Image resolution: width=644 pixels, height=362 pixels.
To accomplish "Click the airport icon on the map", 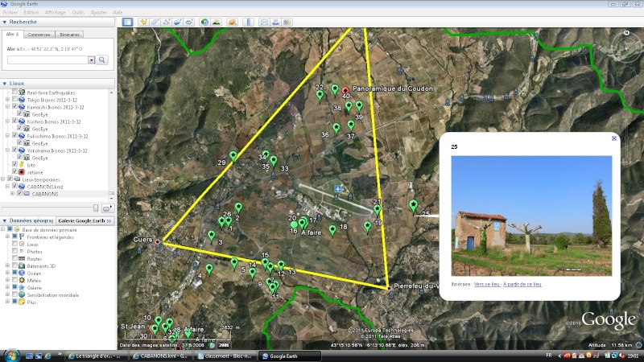I will coord(337,189).
